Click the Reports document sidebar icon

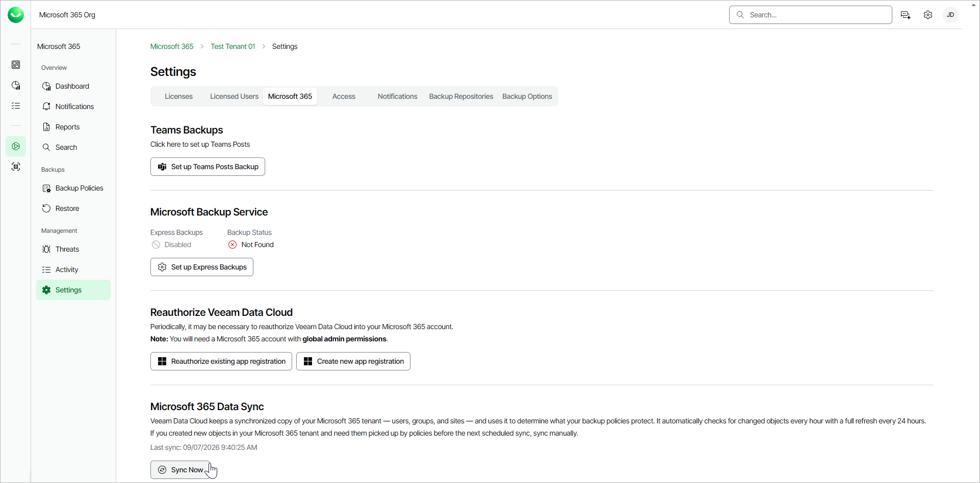point(46,127)
